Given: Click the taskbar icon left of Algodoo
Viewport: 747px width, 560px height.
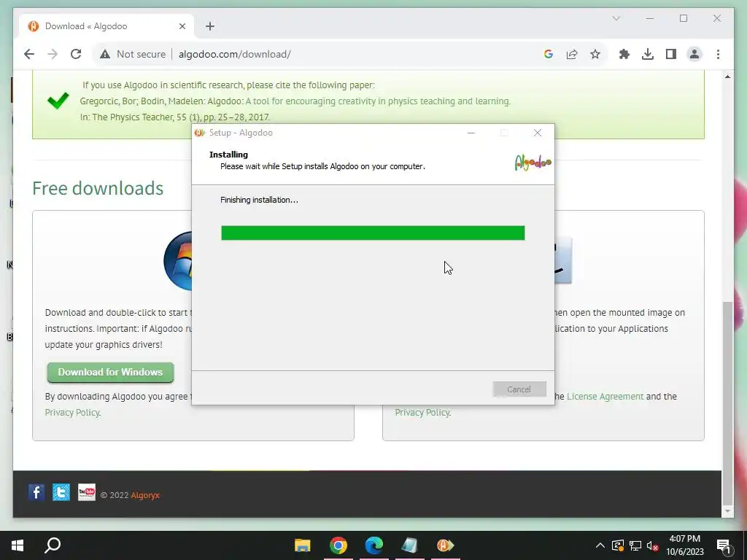Looking at the screenshot, I should coord(410,545).
